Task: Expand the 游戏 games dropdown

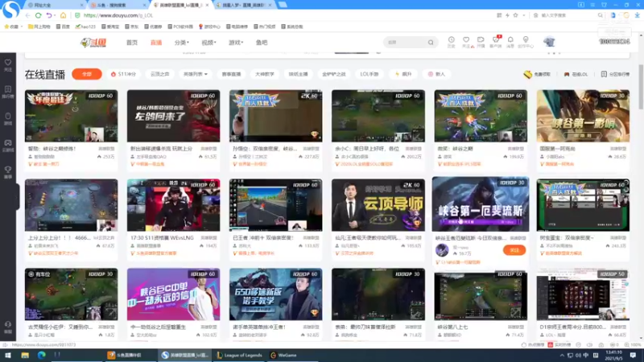Action: pyautogui.click(x=236, y=43)
